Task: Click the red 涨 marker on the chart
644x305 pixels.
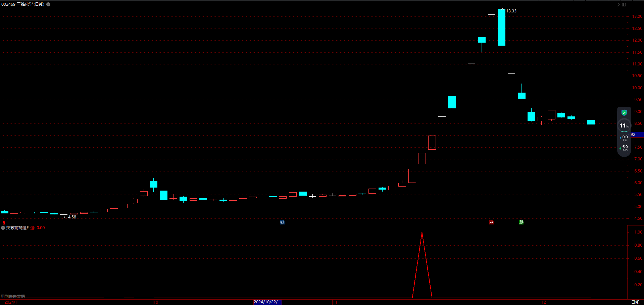Action: tap(491, 222)
